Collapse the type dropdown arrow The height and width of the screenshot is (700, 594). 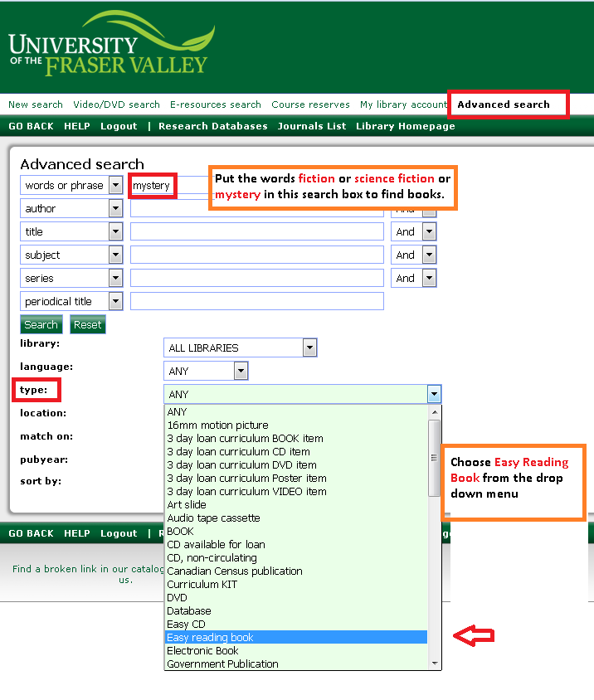coord(434,394)
